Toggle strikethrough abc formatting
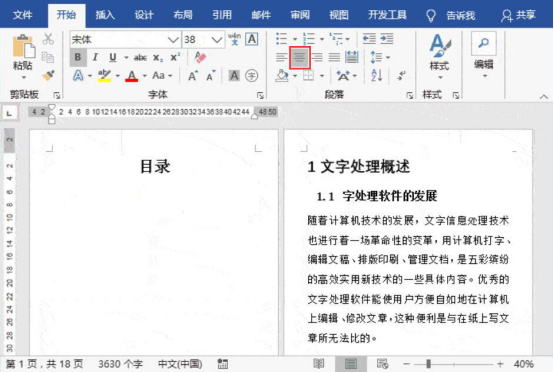 (x=140, y=58)
